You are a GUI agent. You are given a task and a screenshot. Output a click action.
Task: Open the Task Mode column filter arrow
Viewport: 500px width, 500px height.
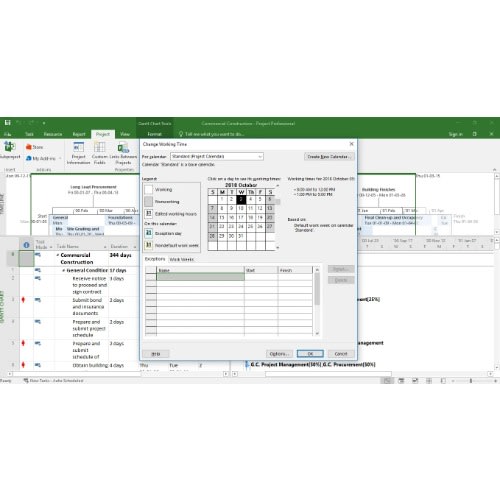click(51, 247)
